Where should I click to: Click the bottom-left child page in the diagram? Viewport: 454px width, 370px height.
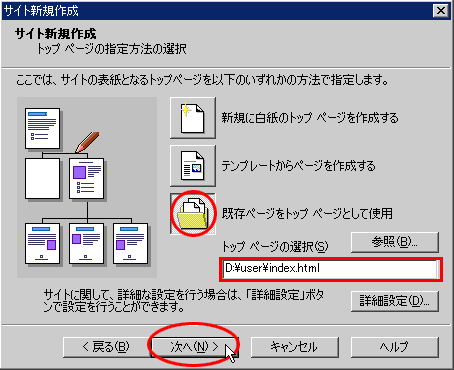tap(42, 244)
